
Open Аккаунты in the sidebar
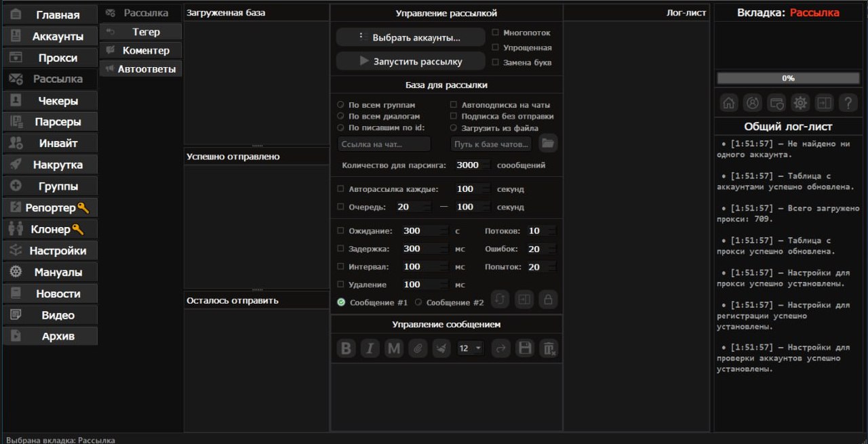[x=50, y=37]
